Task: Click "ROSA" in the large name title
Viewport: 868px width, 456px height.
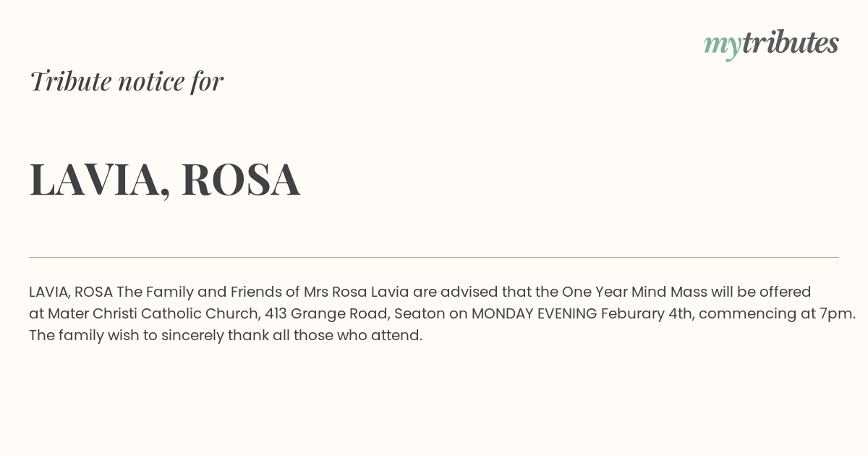Action: pos(241,179)
